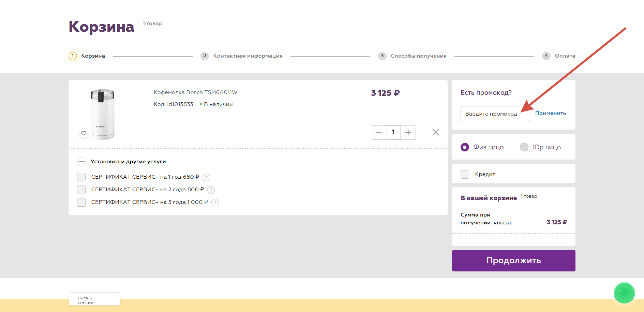Viewport: 644px width, 312px height.
Task: Decrease product quantity with minus button
Action: pyautogui.click(x=378, y=132)
